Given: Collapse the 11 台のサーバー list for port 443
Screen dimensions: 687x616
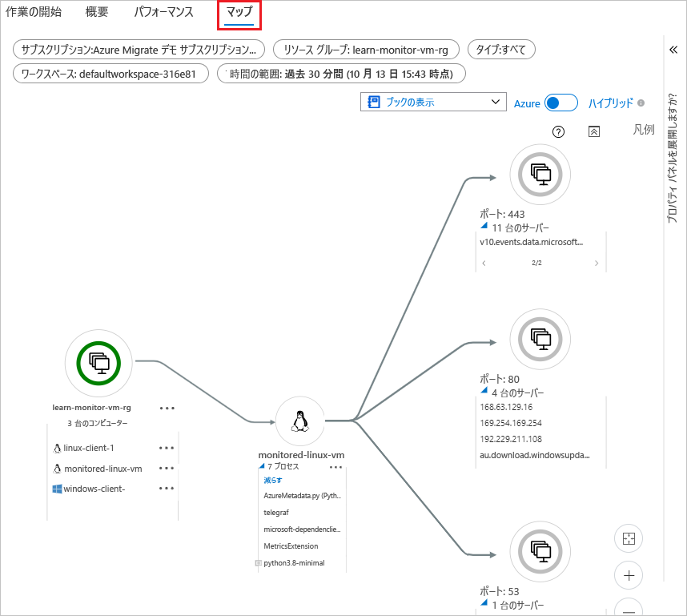Looking at the screenshot, I should pyautogui.click(x=484, y=227).
